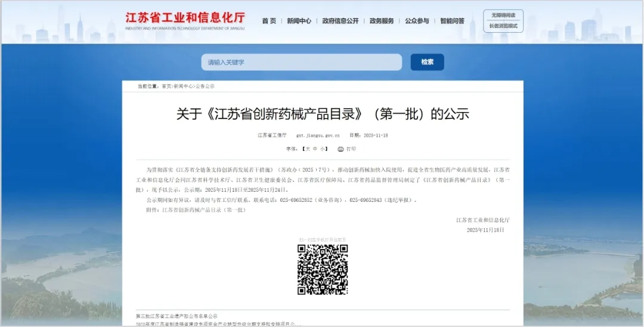
Task: Open the 新闻中心 navigation menu
Action: pyautogui.click(x=299, y=21)
